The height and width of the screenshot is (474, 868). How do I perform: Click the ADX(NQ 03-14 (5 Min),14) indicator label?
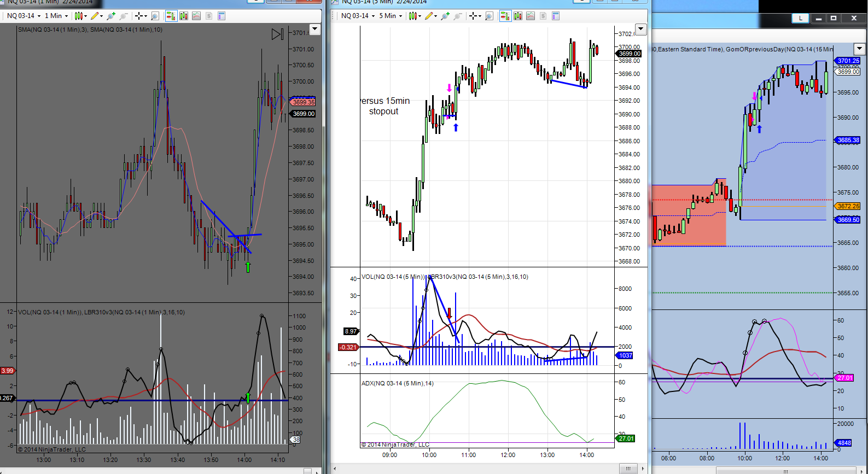397,383
